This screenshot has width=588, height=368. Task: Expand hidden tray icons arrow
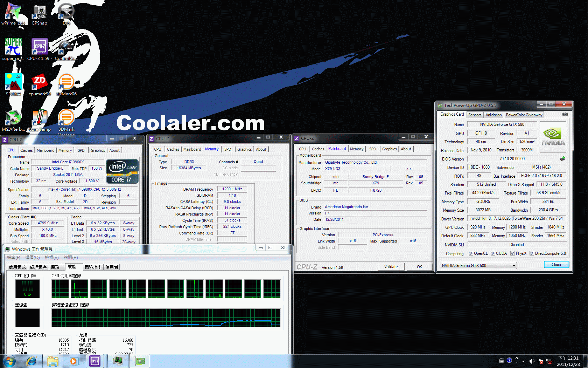click(x=523, y=361)
